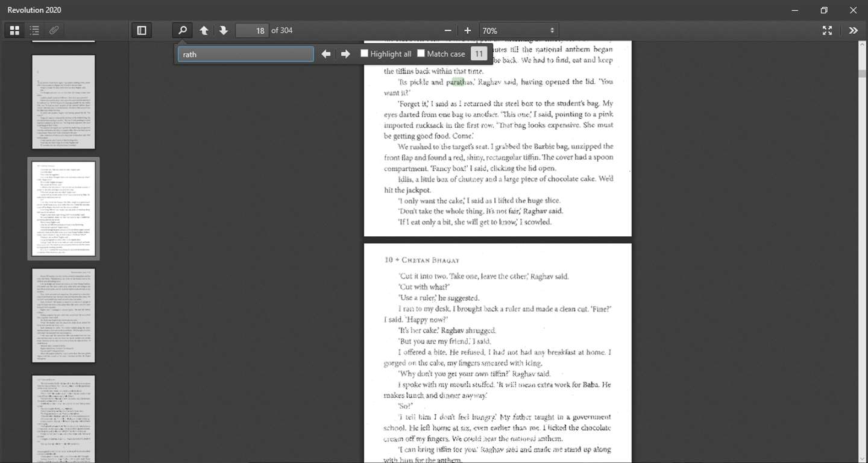Find previous match with left arrow

[x=326, y=54]
